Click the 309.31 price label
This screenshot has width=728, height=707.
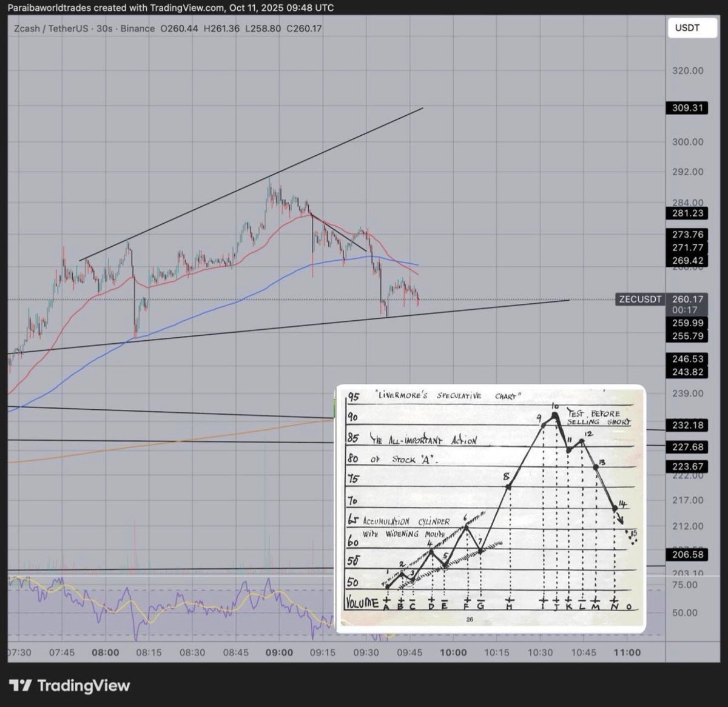pyautogui.click(x=687, y=108)
